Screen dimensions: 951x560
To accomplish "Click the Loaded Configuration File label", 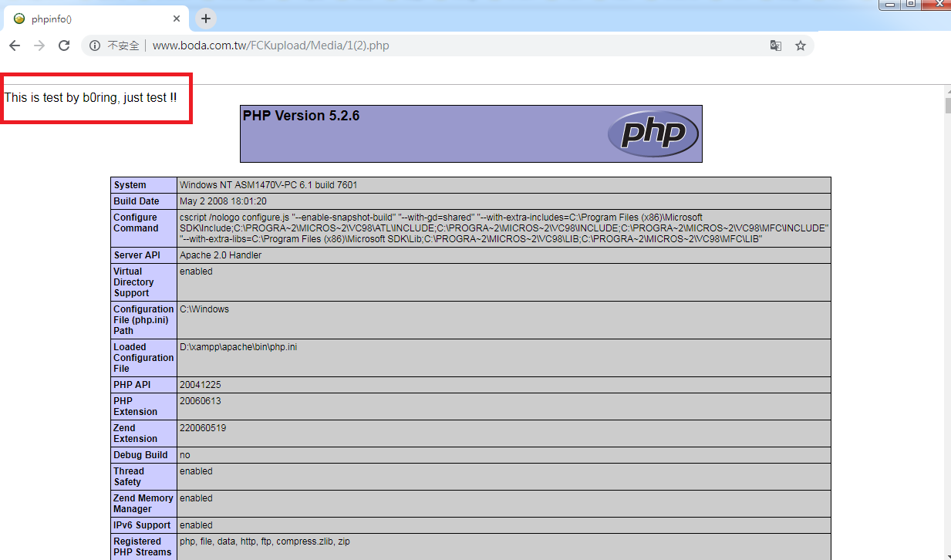I will click(x=143, y=358).
